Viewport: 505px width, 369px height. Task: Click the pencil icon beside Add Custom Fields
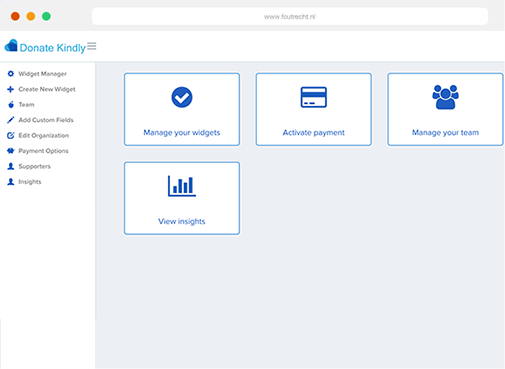(11, 120)
